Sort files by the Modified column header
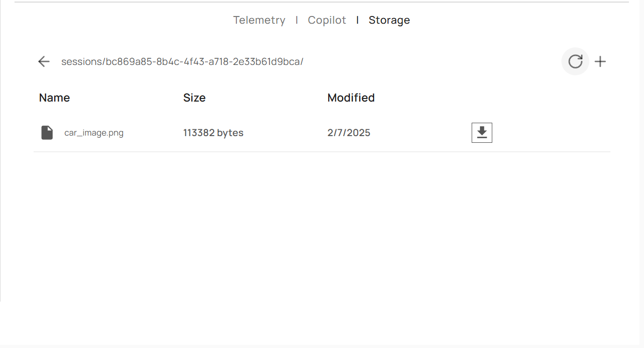This screenshot has width=644, height=348. (x=351, y=97)
